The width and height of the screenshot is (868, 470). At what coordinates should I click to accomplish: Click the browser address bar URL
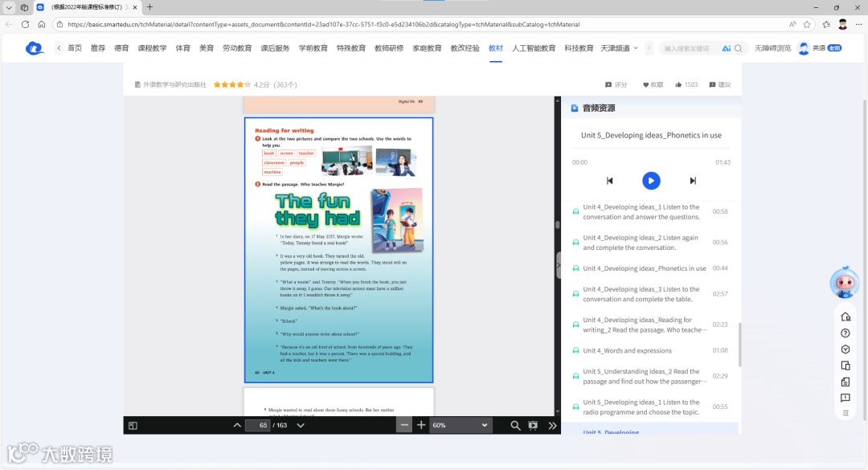323,24
